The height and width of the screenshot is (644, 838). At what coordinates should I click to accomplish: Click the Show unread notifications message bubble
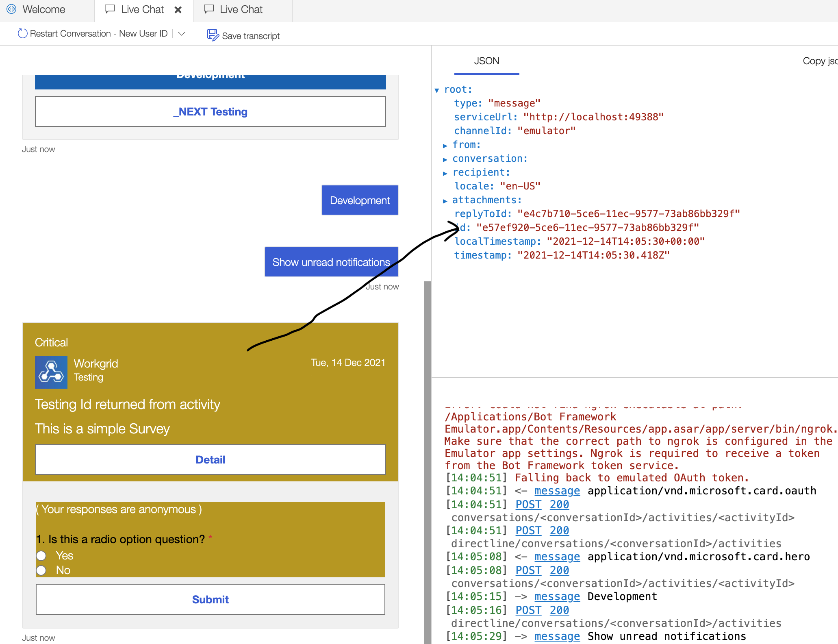pyautogui.click(x=331, y=262)
